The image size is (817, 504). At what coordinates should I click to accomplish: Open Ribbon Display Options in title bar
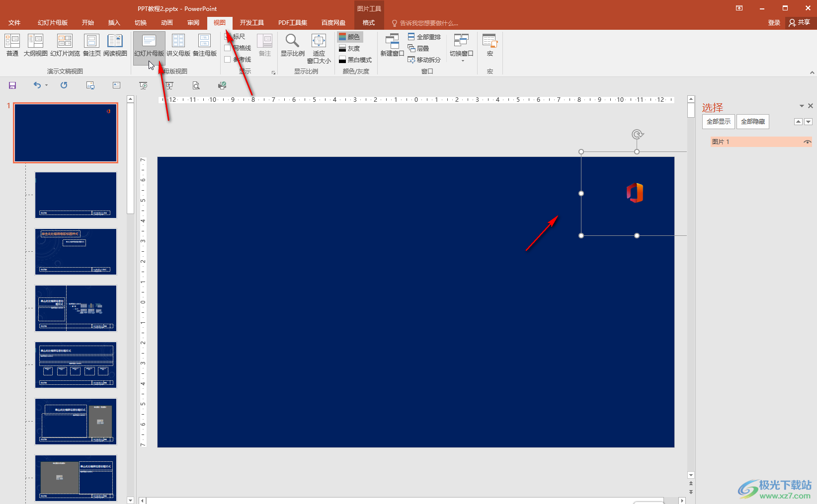pos(739,8)
